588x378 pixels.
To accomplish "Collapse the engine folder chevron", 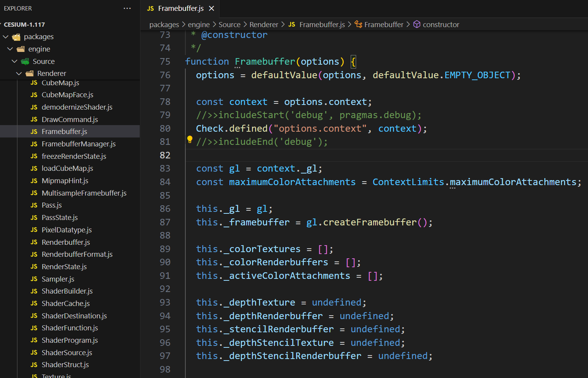I will click(x=10, y=49).
